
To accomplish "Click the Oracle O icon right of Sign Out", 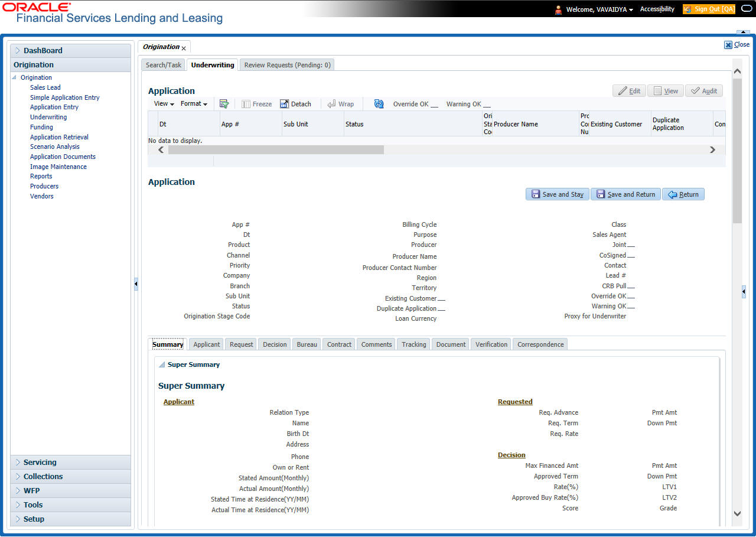I will click(x=746, y=9).
